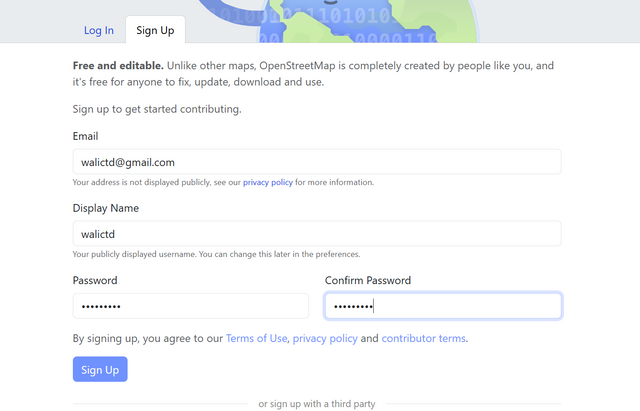This screenshot has height=411, width=640.
Task: Click the 'Your publicly displayed username' help text
Action: [216, 254]
